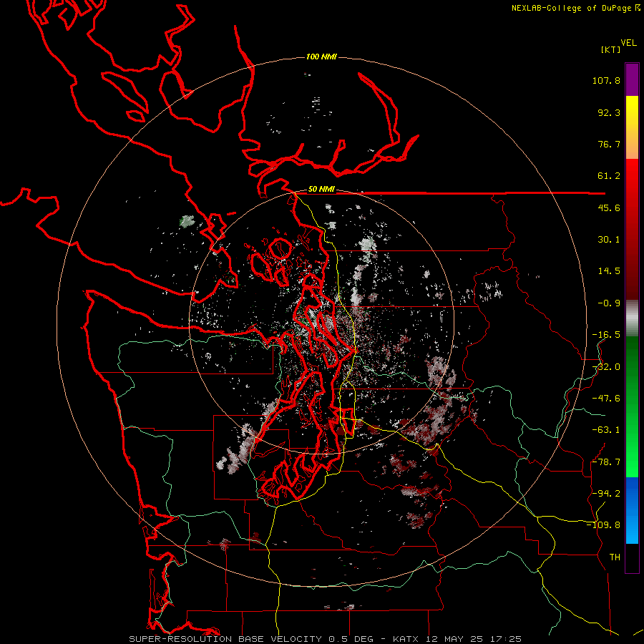This screenshot has height=644, width=644.
Task: Click the bright green color band in legend
Action: [x=632, y=406]
